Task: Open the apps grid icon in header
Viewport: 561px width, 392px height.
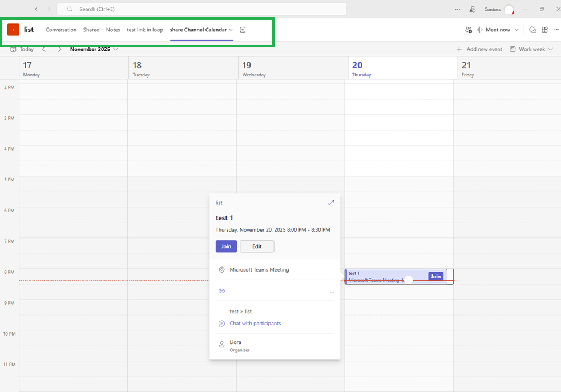Action: (544, 30)
